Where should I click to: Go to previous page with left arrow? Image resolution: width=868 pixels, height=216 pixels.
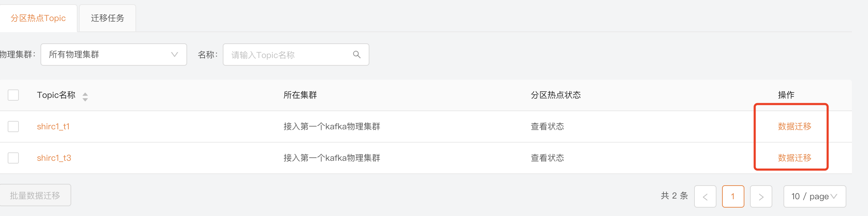pos(705,196)
